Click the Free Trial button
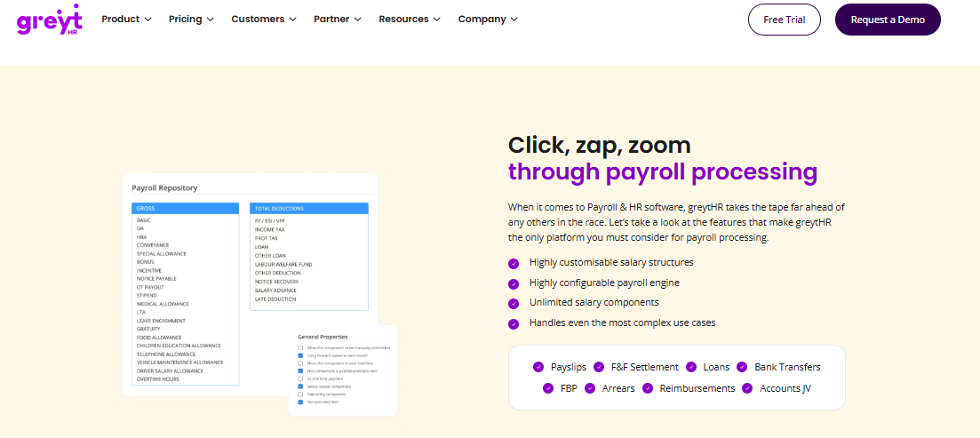Image resolution: width=980 pixels, height=438 pixels. pyautogui.click(x=785, y=20)
